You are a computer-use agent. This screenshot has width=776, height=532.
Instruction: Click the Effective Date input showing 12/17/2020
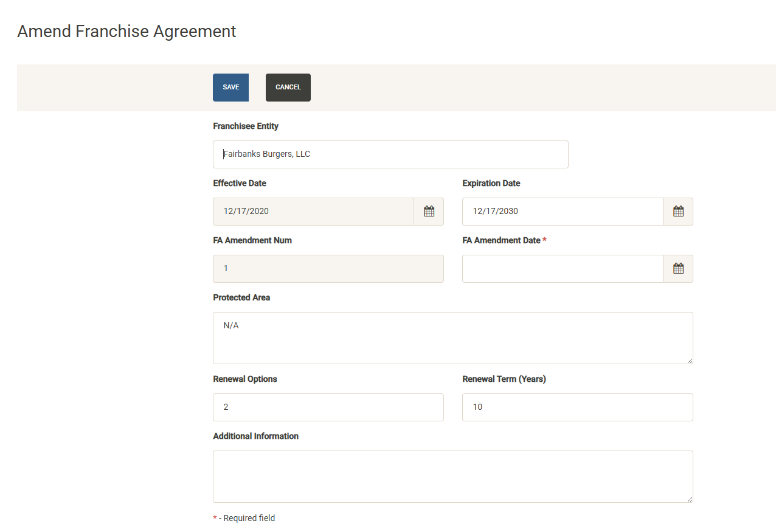pyautogui.click(x=313, y=212)
